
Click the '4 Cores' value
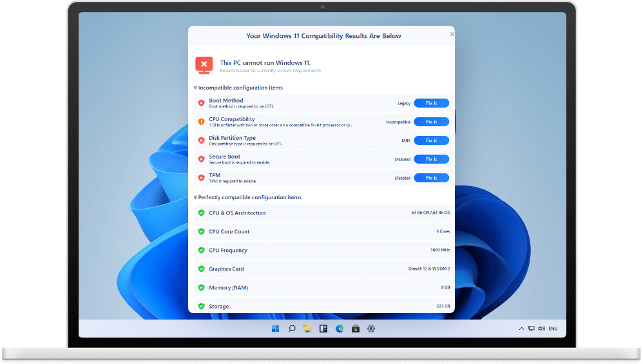pos(443,231)
